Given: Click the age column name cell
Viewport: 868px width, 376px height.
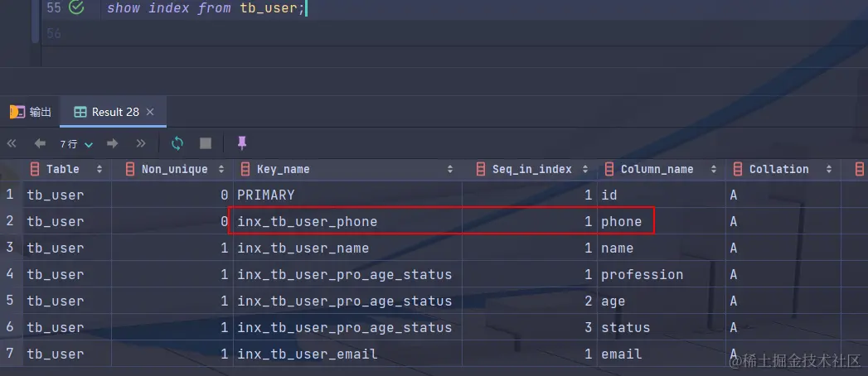Looking at the screenshot, I should pyautogui.click(x=662, y=301).
